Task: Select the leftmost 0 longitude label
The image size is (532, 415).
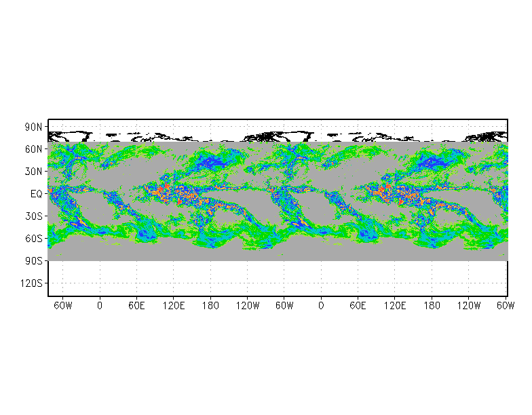Action: (x=100, y=306)
